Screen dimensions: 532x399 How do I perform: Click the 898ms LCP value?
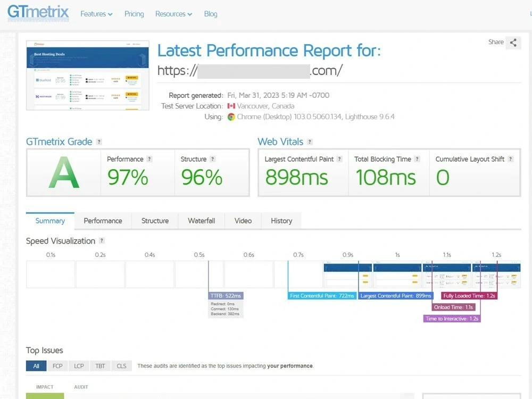click(x=296, y=178)
